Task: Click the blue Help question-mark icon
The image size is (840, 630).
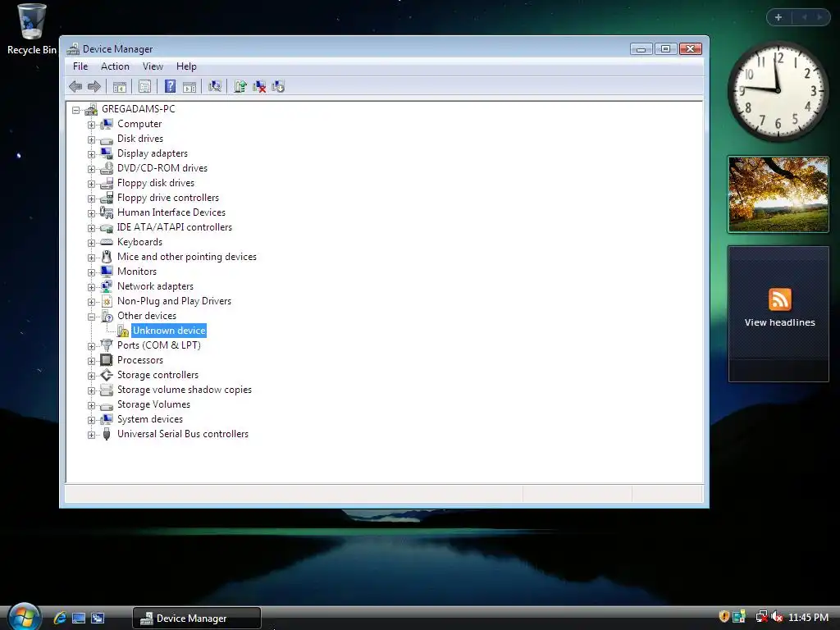Action: (x=170, y=86)
